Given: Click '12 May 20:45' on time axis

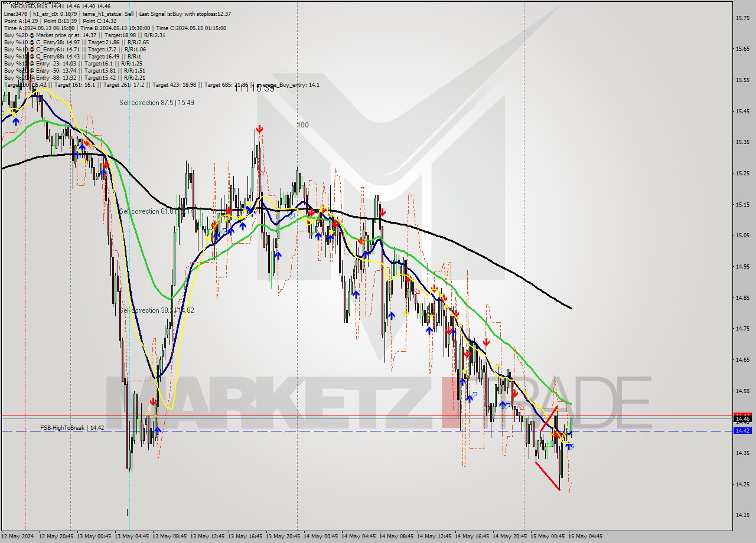Looking at the screenshot, I should click(56, 537).
